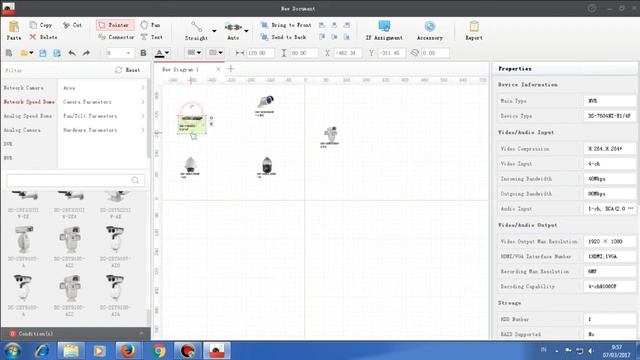The height and width of the screenshot is (360, 640).
Task: Click the height input field
Action: pyautogui.click(x=304, y=53)
